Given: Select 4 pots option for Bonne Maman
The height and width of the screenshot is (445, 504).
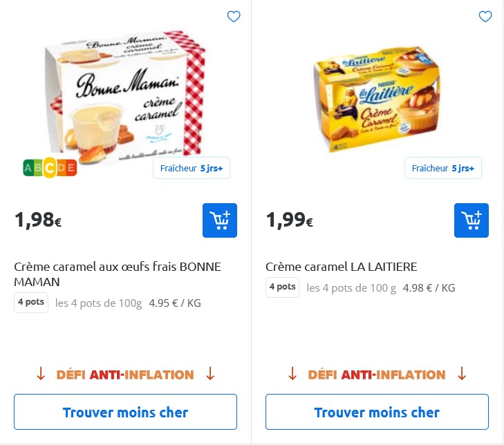Looking at the screenshot, I should tap(31, 303).
